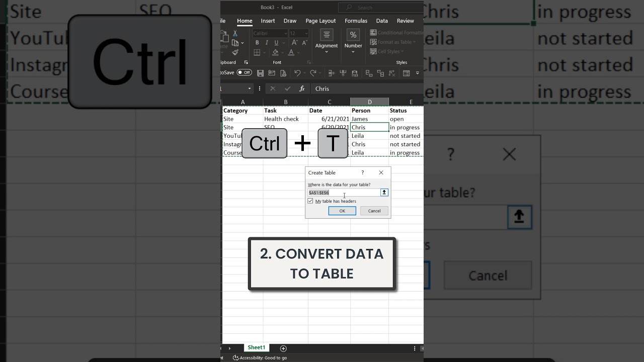Screen dimensions: 644x362
Task: Open the Font group dialog launcher
Action: [x=308, y=62]
